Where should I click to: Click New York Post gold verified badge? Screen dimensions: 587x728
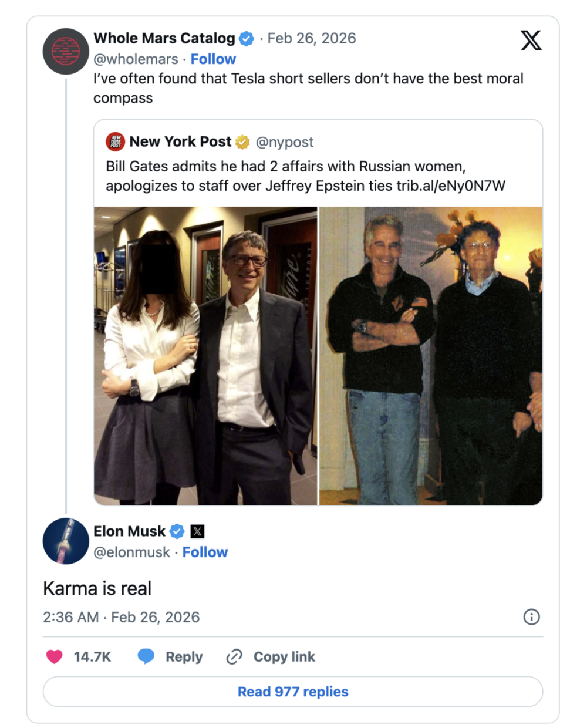pos(242,142)
